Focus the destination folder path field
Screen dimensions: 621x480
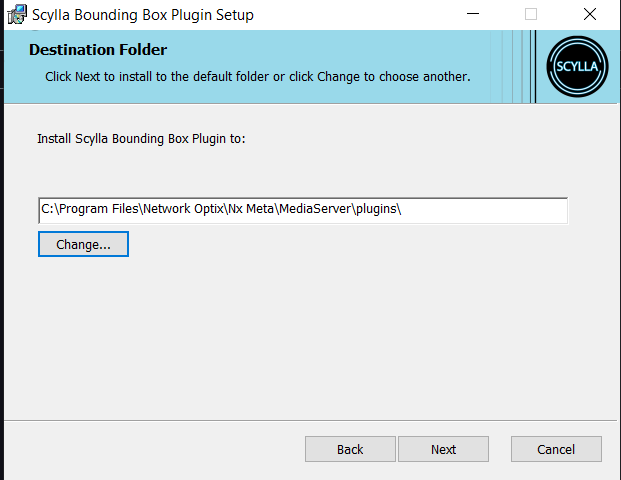480,210
